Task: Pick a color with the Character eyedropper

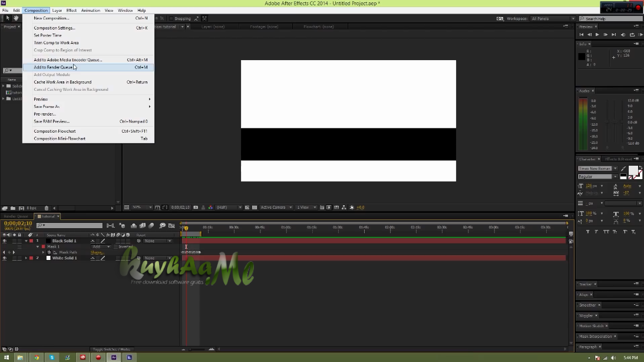Action: coord(623,169)
